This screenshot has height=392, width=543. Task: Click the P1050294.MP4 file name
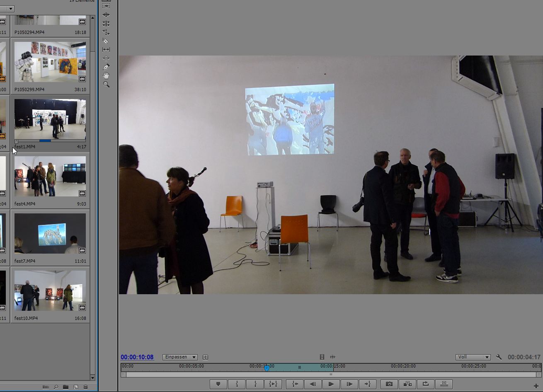29,32
